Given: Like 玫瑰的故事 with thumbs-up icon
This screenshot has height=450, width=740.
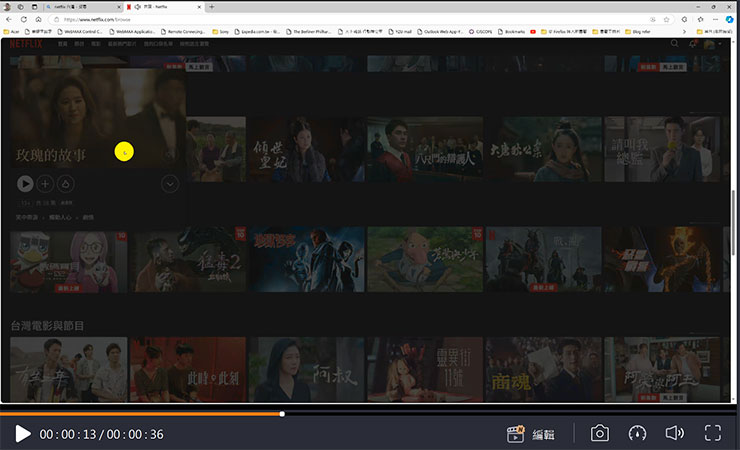Looking at the screenshot, I should (x=65, y=183).
